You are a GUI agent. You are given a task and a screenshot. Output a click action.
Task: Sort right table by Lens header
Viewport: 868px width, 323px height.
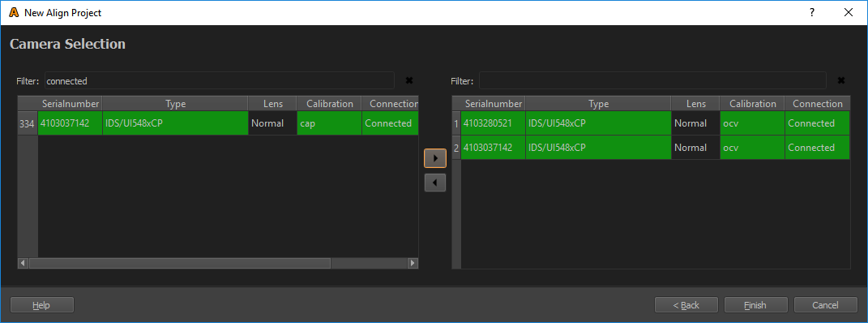(695, 104)
